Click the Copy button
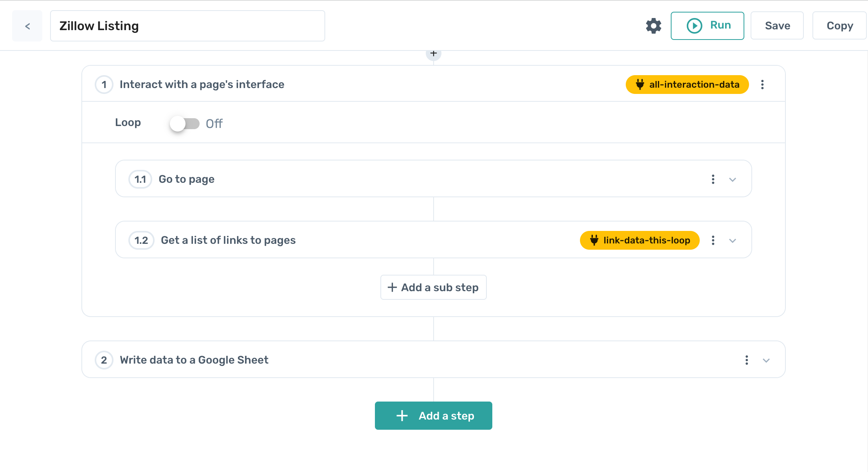868x472 pixels. (x=839, y=25)
